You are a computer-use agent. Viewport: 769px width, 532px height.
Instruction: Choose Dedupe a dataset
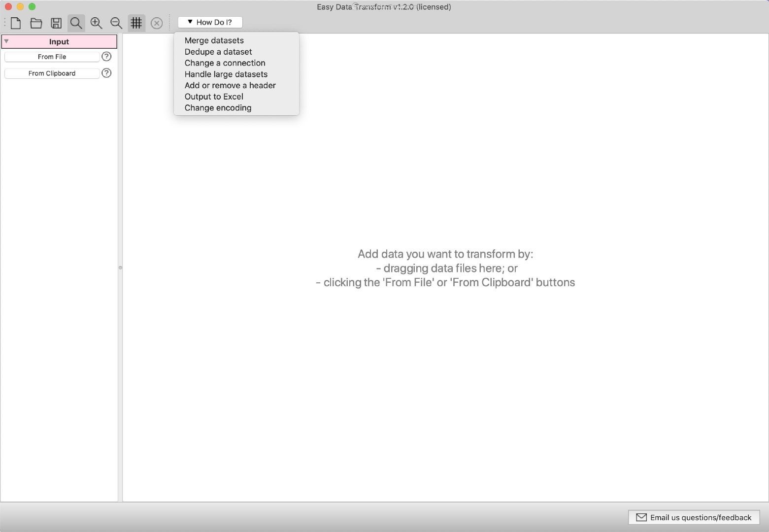tap(218, 52)
